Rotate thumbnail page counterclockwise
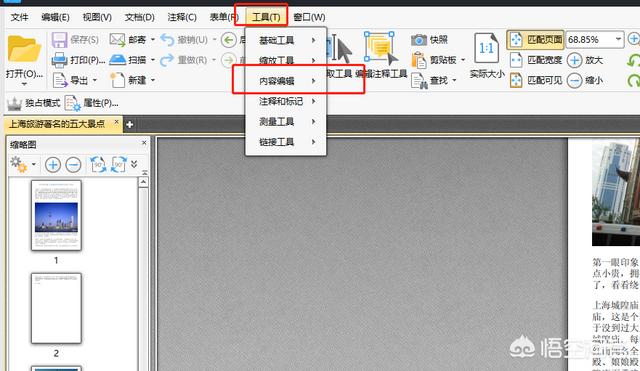Viewport: 640px width, 371px height. [98, 164]
